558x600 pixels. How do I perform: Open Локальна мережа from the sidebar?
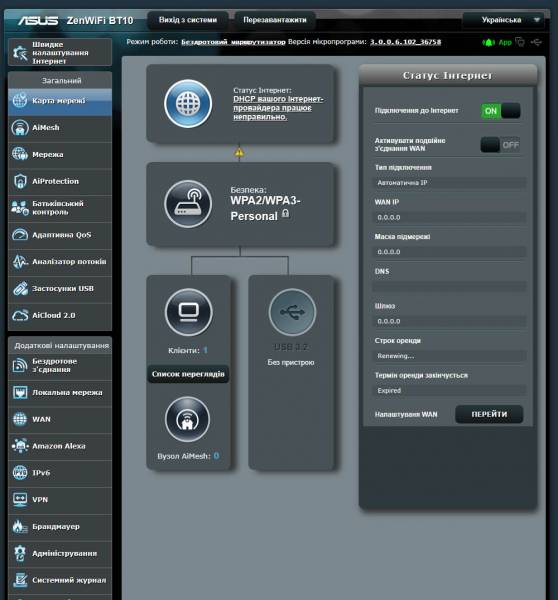(60, 393)
